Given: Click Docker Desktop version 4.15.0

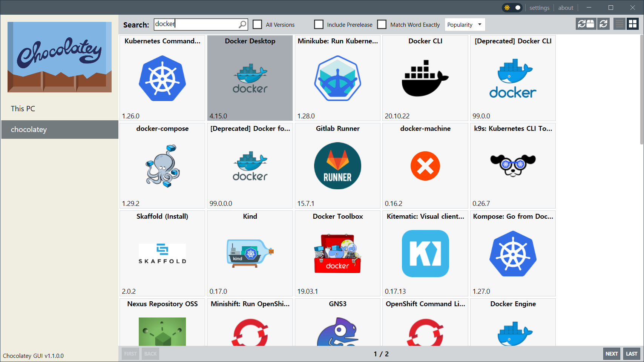Looking at the screenshot, I should tap(218, 116).
